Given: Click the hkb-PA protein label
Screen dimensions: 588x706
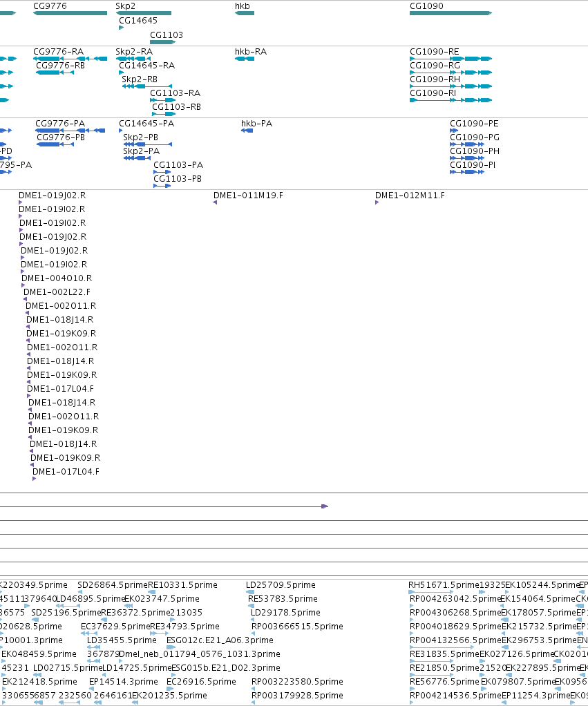Looking at the screenshot, I should point(256,124).
